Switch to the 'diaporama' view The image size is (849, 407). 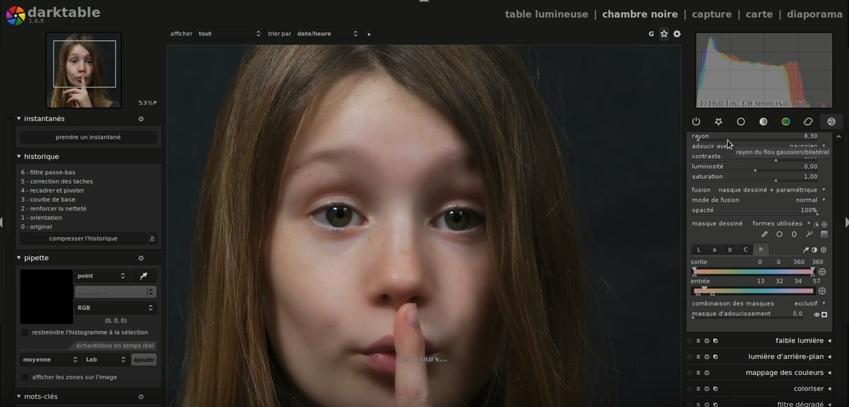[814, 14]
